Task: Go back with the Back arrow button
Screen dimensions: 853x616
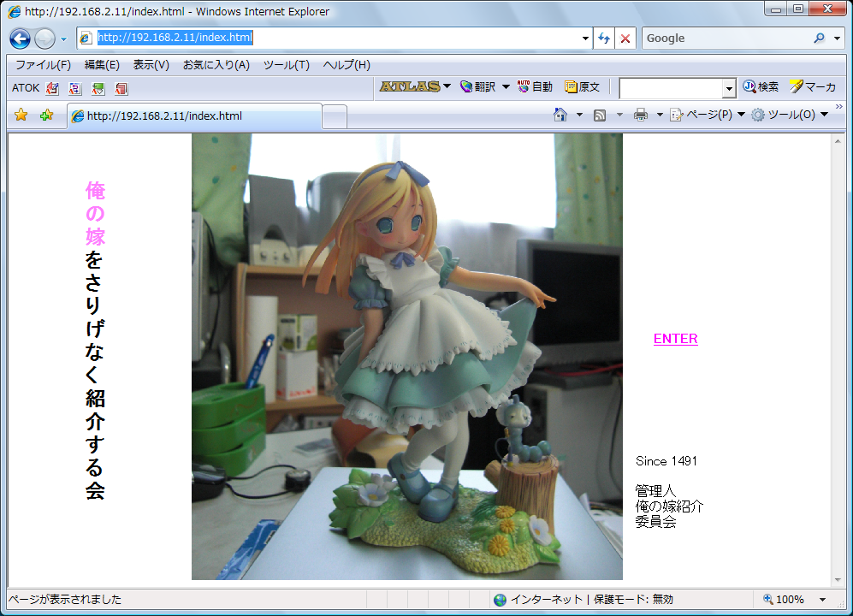Action: pyautogui.click(x=21, y=38)
